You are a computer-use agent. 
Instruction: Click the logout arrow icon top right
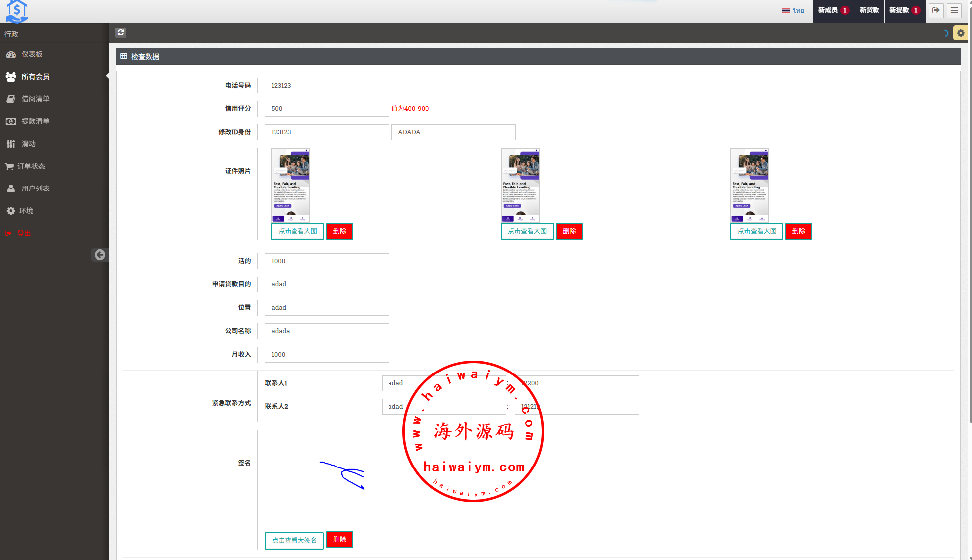pyautogui.click(x=936, y=10)
